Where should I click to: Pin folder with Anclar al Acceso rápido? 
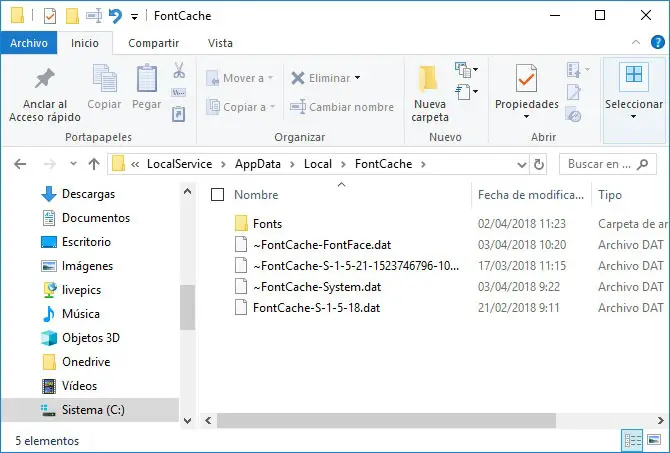(38, 95)
